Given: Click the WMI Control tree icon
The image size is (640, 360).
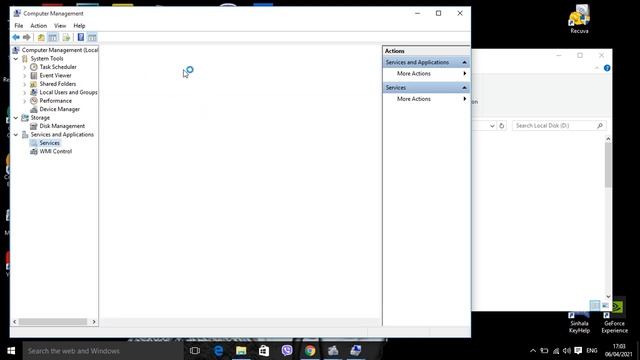Looking at the screenshot, I should tap(34, 151).
